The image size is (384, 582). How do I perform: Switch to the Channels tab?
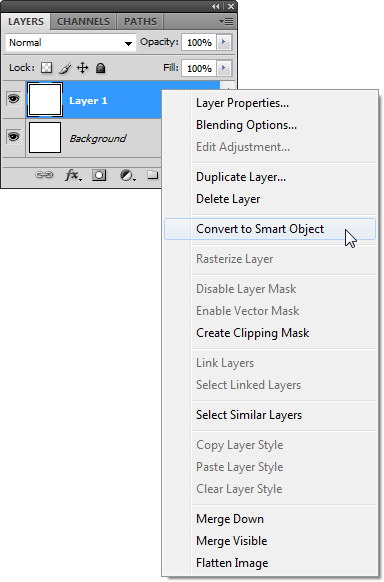point(83,22)
